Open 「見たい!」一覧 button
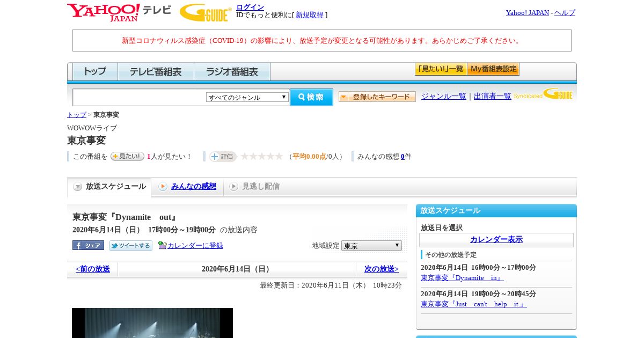The image size is (644, 338). 441,69
